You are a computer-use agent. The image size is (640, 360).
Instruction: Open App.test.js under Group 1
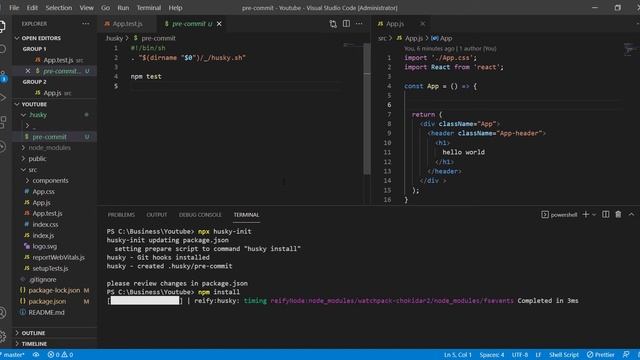[x=58, y=60]
